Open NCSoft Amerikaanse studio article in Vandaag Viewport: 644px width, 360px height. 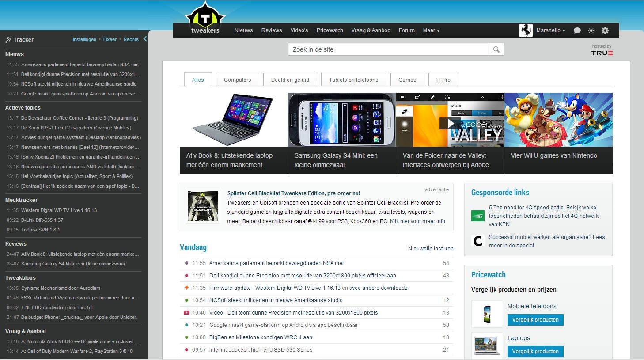276,300
